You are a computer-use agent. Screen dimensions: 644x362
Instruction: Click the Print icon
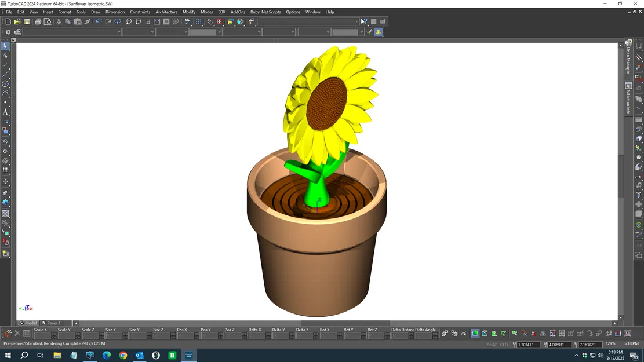pyautogui.click(x=38, y=21)
